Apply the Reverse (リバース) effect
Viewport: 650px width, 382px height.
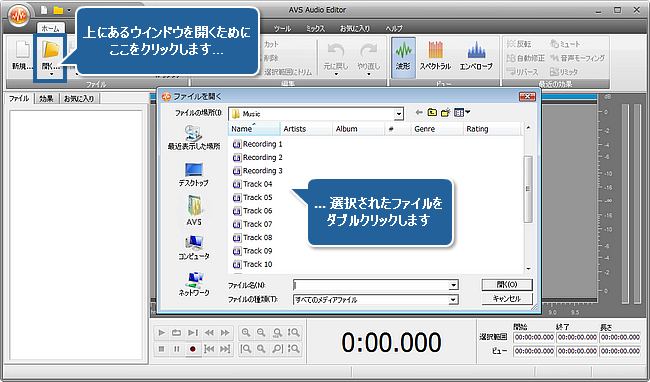click(523, 72)
